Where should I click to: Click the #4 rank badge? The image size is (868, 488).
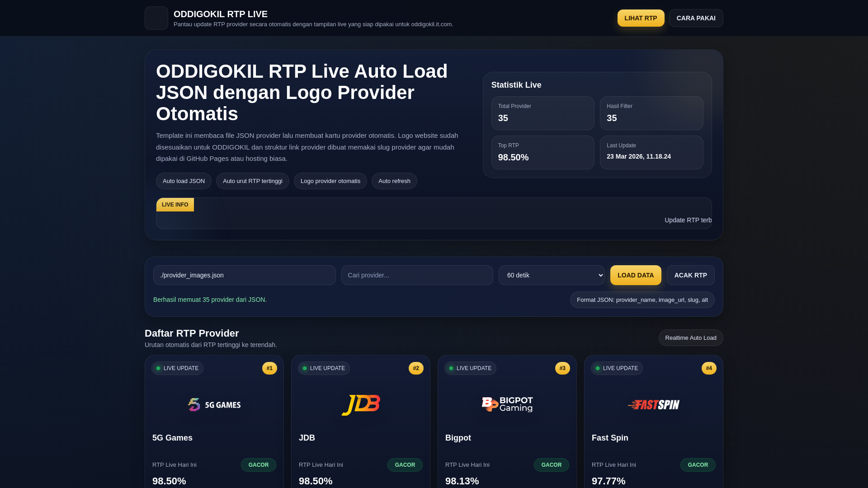pyautogui.click(x=709, y=368)
